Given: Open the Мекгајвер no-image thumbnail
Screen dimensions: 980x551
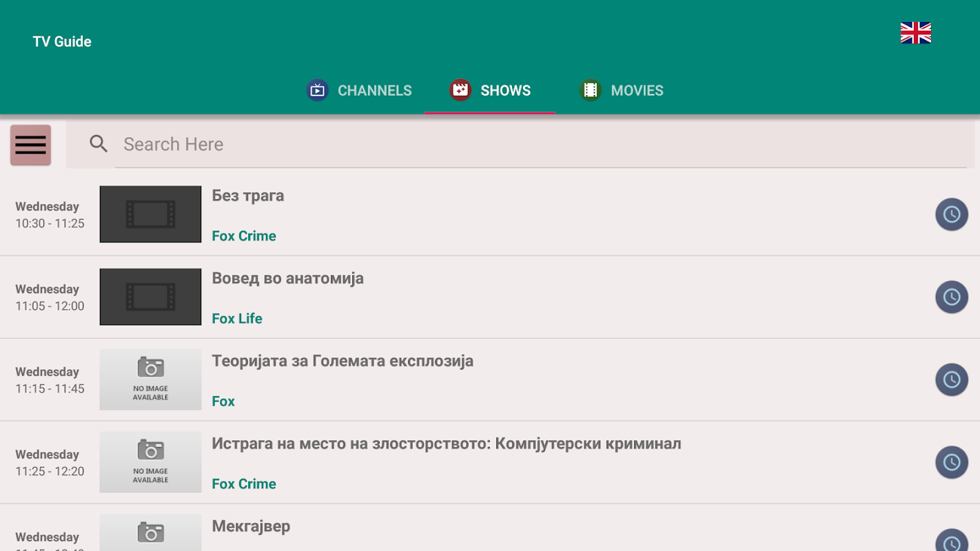Looking at the screenshot, I should pyautogui.click(x=150, y=533).
